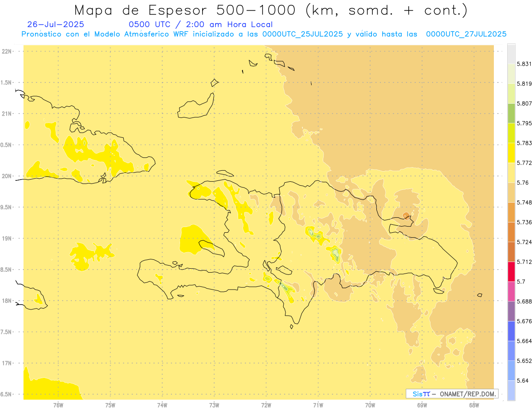Select the legend value '5.783'
The image size is (532, 411).
[524, 143]
